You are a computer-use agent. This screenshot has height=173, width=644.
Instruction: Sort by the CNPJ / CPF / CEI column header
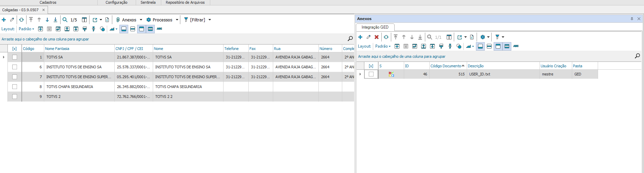(133, 49)
